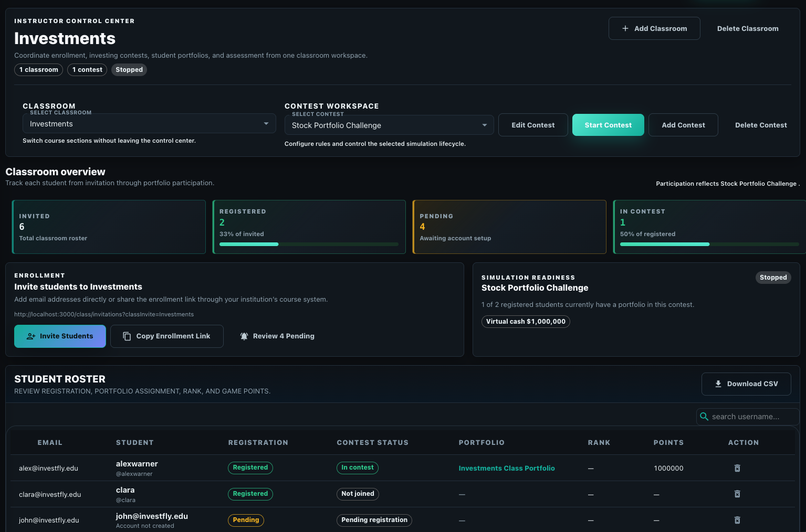This screenshot has width=806, height=532.
Task: Click the 1 contest chip
Action: [87, 70]
